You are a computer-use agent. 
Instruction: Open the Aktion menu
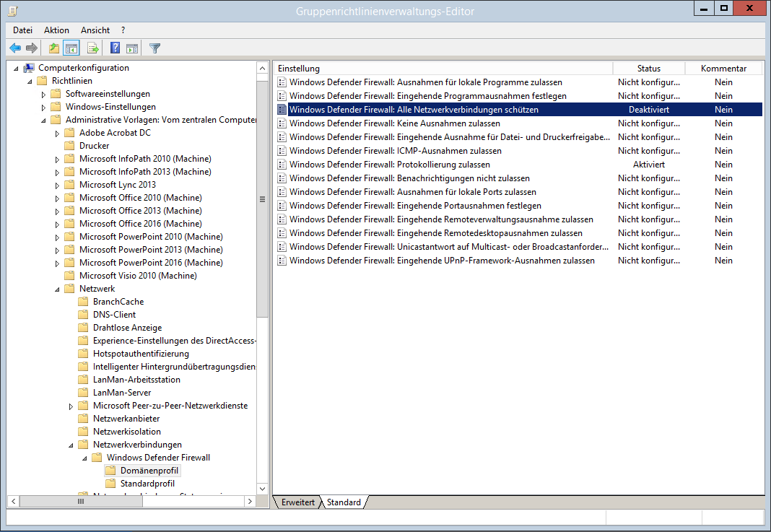pyautogui.click(x=56, y=30)
